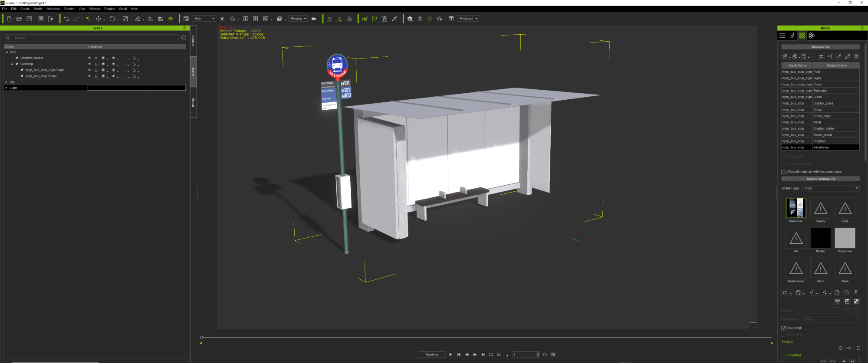The height and width of the screenshot is (363, 868).
Task: Click the UV grid adjust icon
Action: 838,301
